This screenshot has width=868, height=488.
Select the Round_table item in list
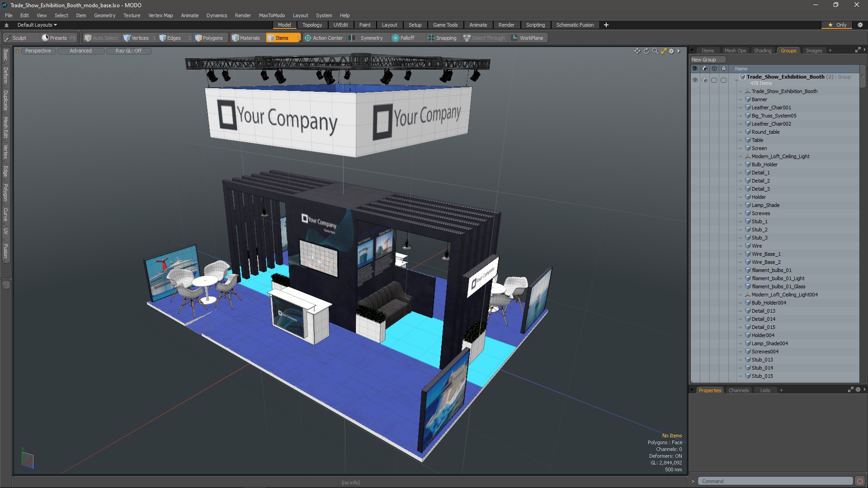pos(765,132)
